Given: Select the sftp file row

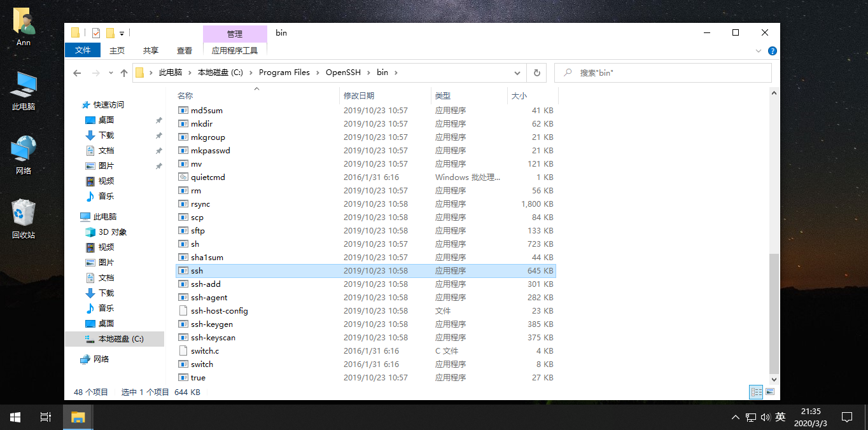Looking at the screenshot, I should point(365,231).
